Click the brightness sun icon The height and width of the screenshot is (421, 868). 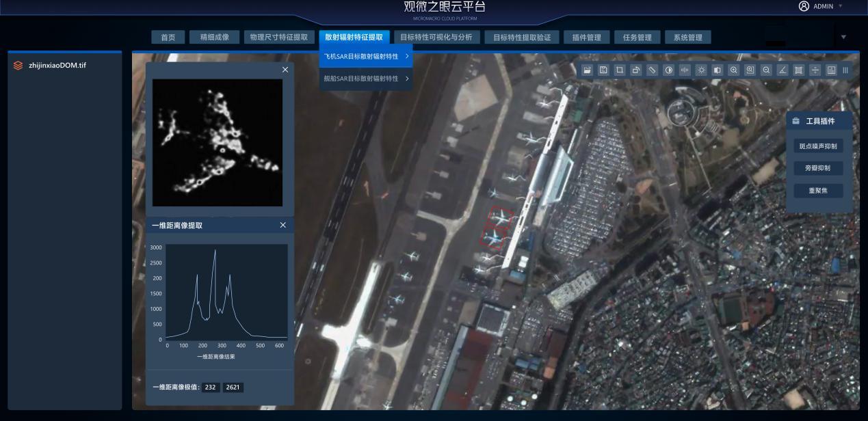701,70
